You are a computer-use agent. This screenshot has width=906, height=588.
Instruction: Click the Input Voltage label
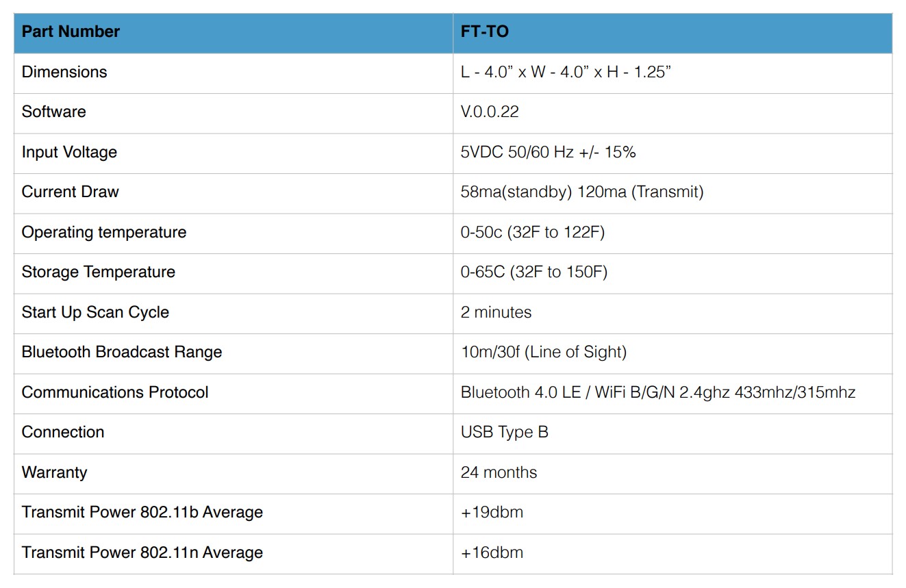69,152
